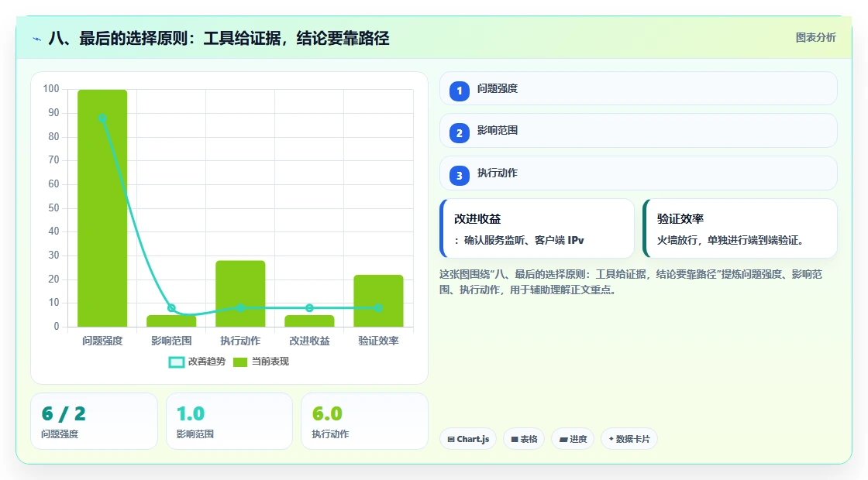Click the 改善趋势 legend color box
Screen dimensions: 868x480
(x=177, y=362)
